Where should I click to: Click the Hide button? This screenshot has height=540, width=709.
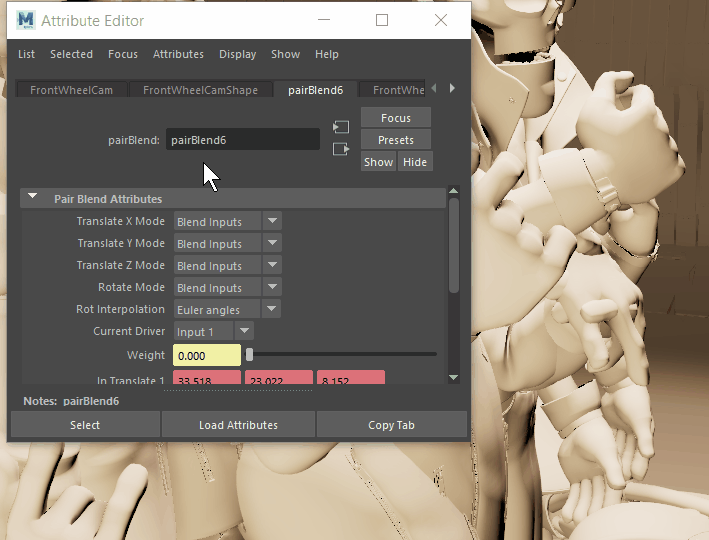415,162
